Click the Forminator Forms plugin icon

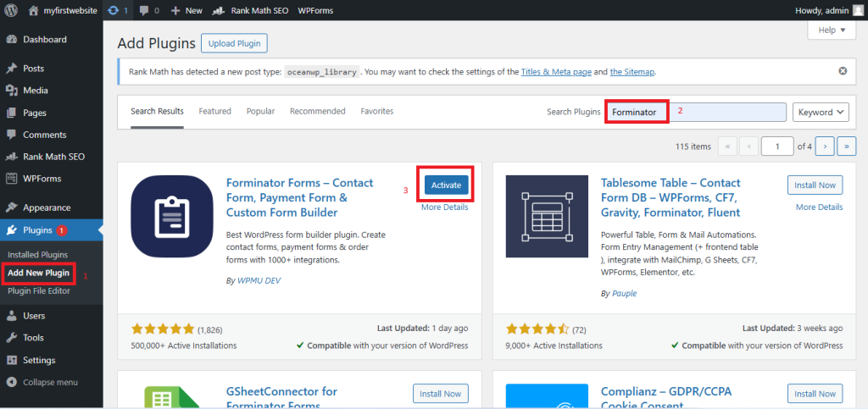click(172, 216)
